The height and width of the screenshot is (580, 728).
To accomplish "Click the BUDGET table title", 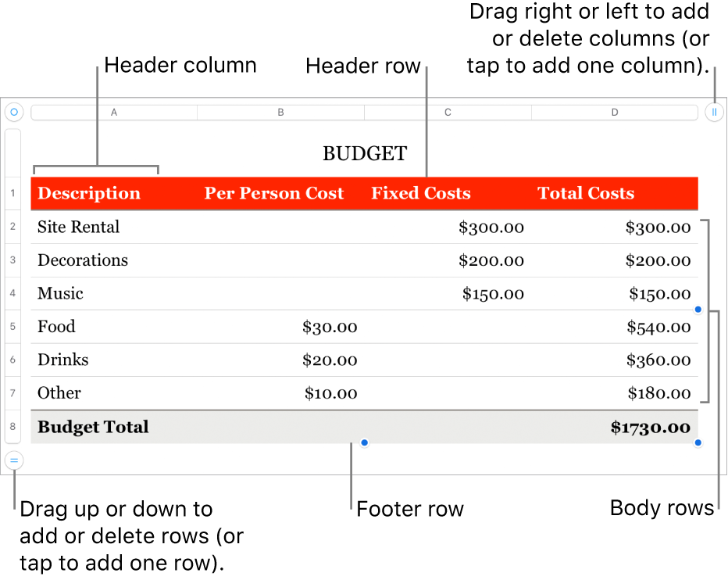I will coord(365,154).
